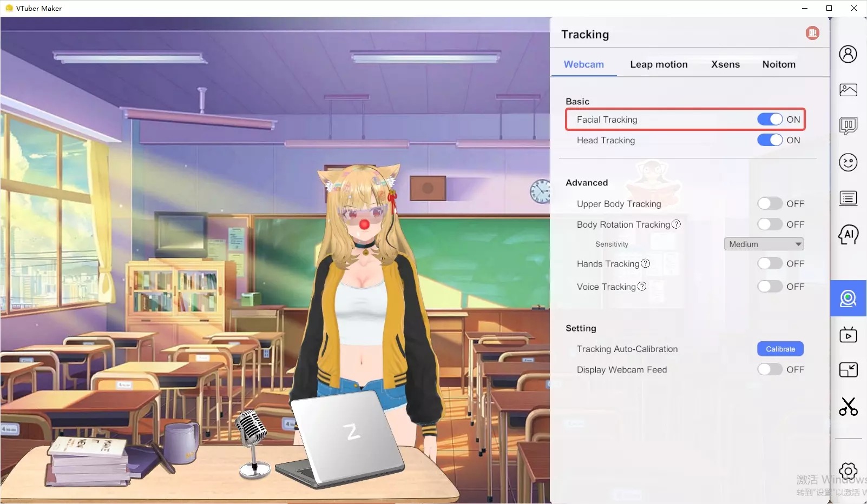Image resolution: width=867 pixels, height=504 pixels.
Task: Open the text list sidebar icon
Action: click(x=848, y=198)
